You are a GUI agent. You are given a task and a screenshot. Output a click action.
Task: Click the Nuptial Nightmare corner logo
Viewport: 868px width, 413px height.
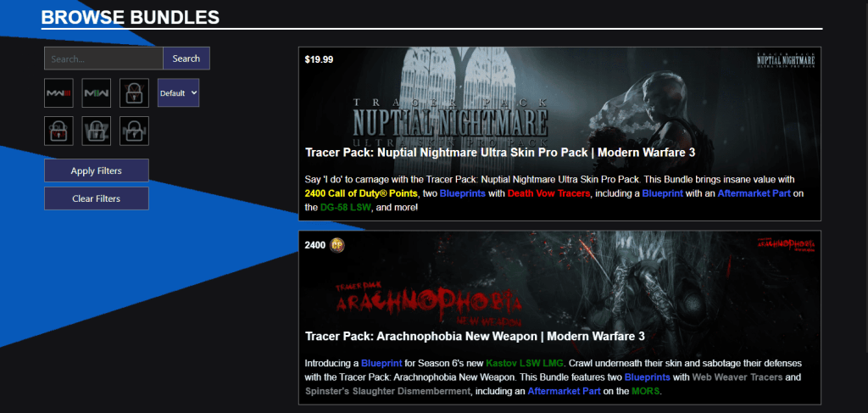786,60
